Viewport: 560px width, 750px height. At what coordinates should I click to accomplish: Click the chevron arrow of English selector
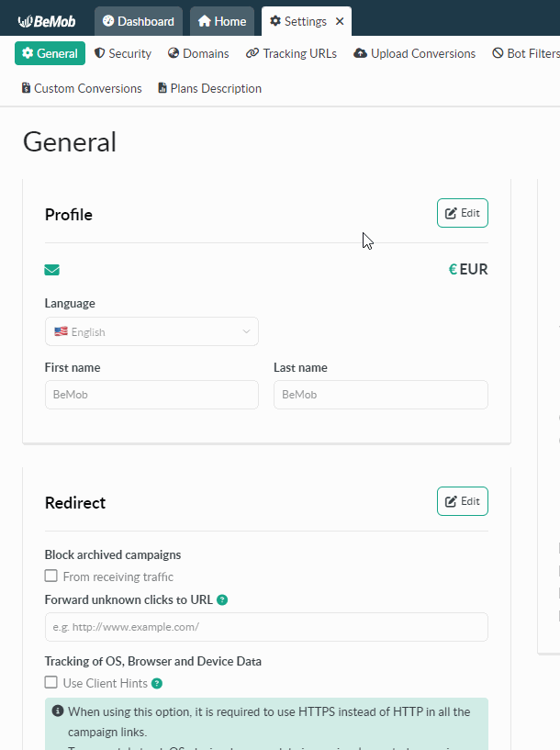click(246, 331)
